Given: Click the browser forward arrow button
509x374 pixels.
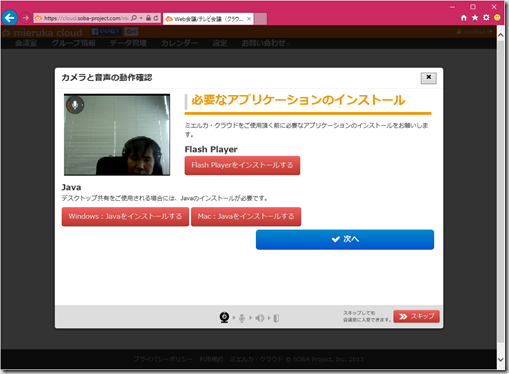Looking at the screenshot, I should click(x=26, y=18).
